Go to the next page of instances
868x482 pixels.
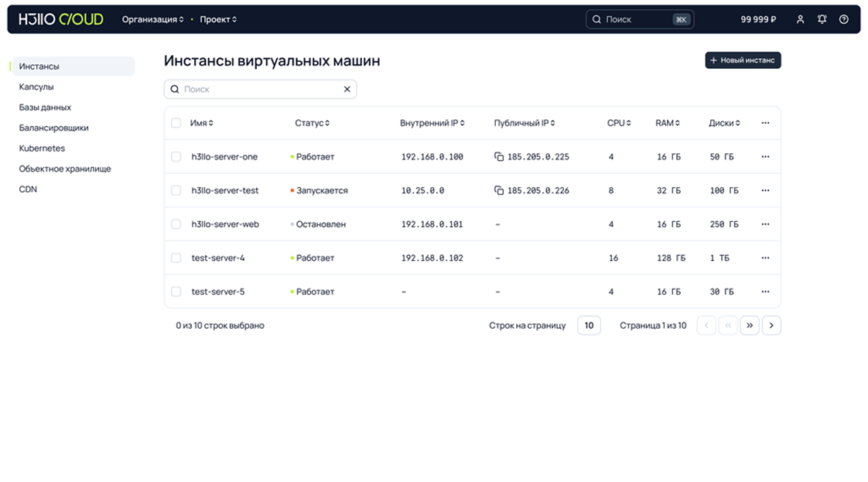click(771, 325)
